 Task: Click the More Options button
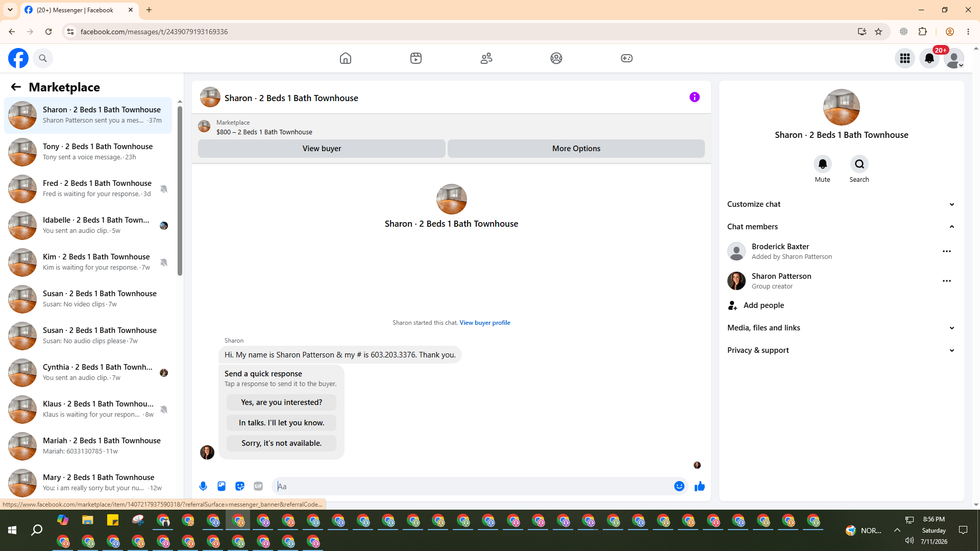pos(576,149)
